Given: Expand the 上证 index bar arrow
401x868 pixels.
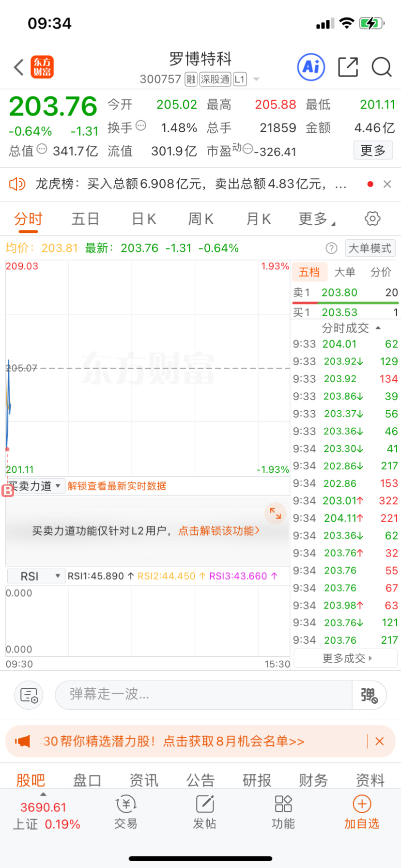Looking at the screenshot, I should [43, 794].
